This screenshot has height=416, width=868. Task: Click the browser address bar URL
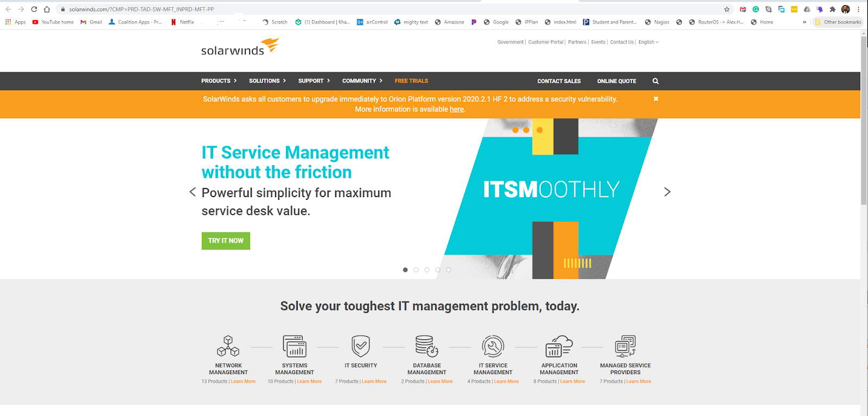[x=141, y=9]
